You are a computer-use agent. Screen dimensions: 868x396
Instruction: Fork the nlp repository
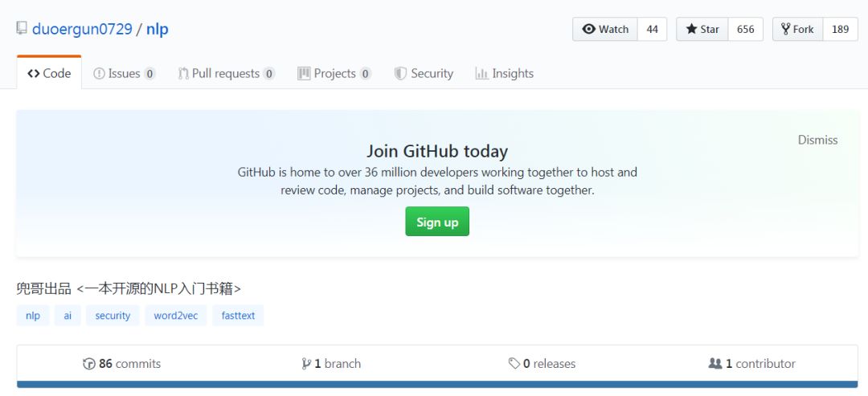(798, 29)
